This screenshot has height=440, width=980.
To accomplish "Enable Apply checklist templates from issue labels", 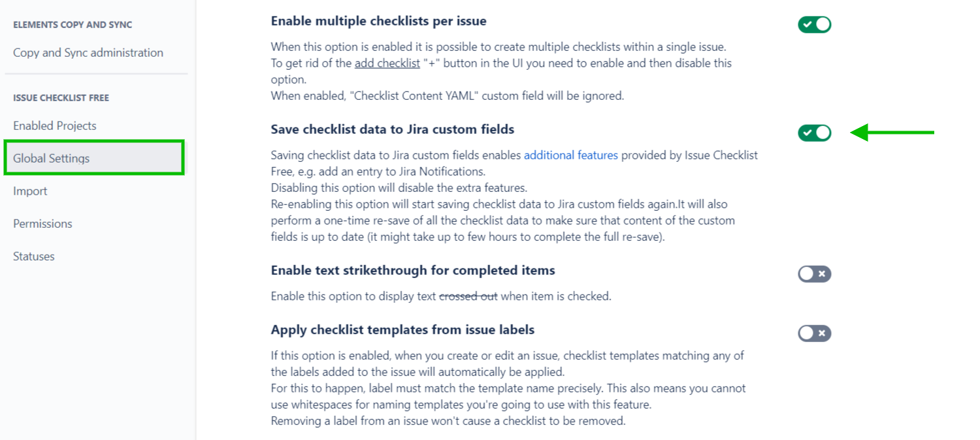I will point(814,334).
